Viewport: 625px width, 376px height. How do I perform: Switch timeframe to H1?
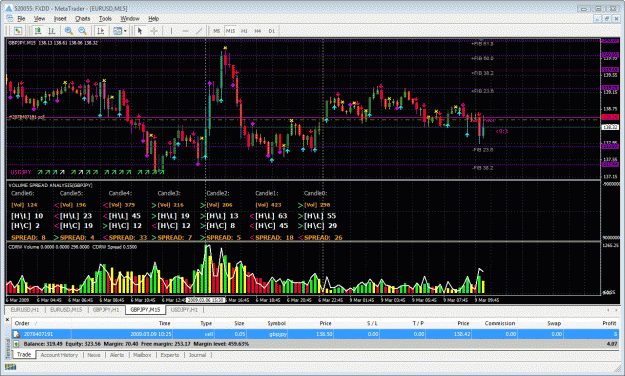point(244,31)
